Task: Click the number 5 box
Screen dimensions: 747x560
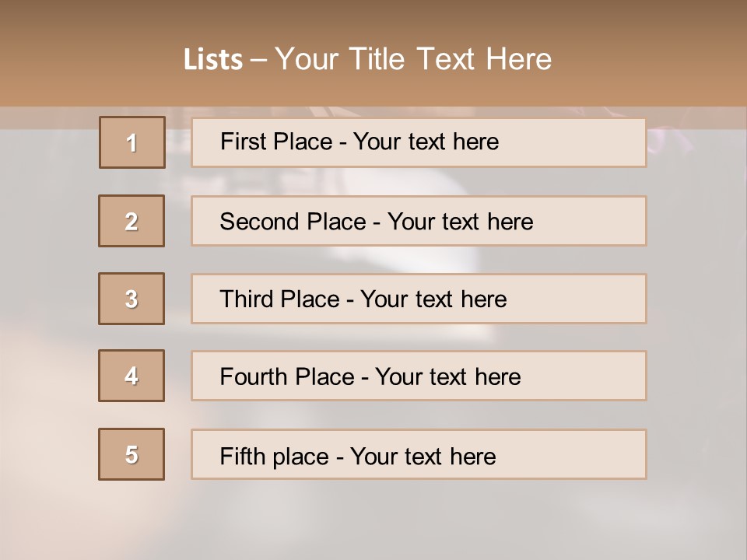Action: click(x=132, y=454)
